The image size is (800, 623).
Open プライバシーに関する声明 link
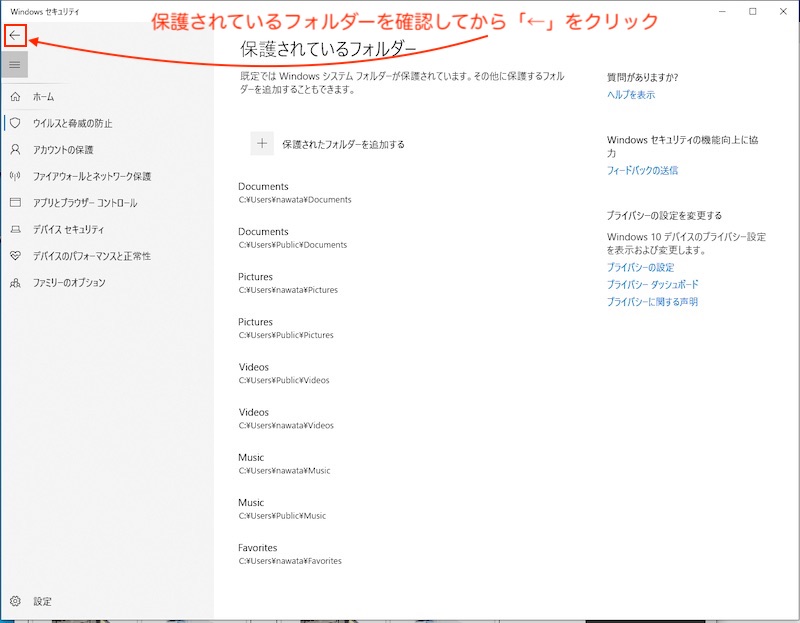coord(652,302)
